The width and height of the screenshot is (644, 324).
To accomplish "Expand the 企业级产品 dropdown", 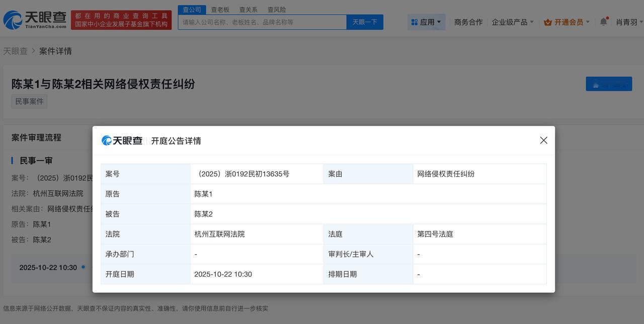I will pos(513,22).
